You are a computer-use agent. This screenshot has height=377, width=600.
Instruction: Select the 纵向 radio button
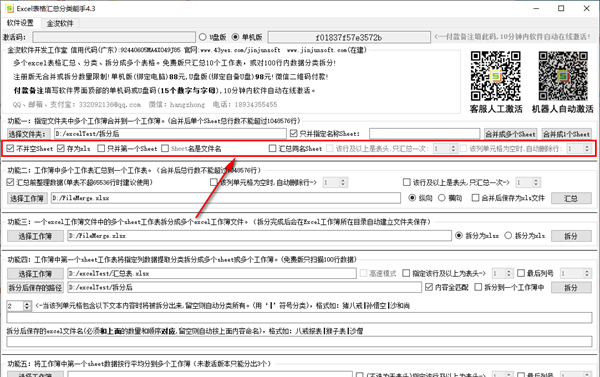[x=412, y=198]
